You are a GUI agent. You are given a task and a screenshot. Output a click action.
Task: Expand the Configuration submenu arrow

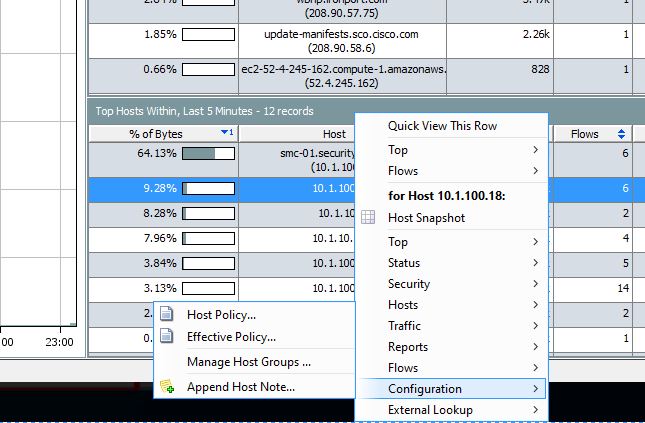click(535, 388)
